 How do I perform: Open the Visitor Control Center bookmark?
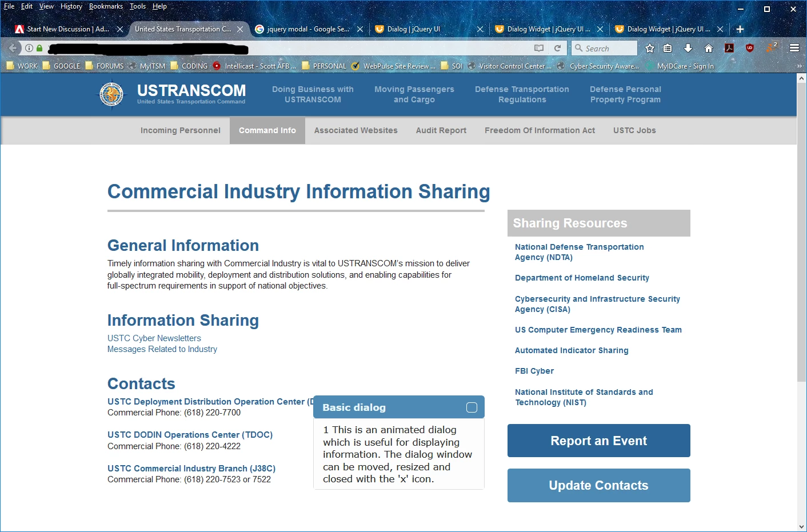pyautogui.click(x=509, y=66)
